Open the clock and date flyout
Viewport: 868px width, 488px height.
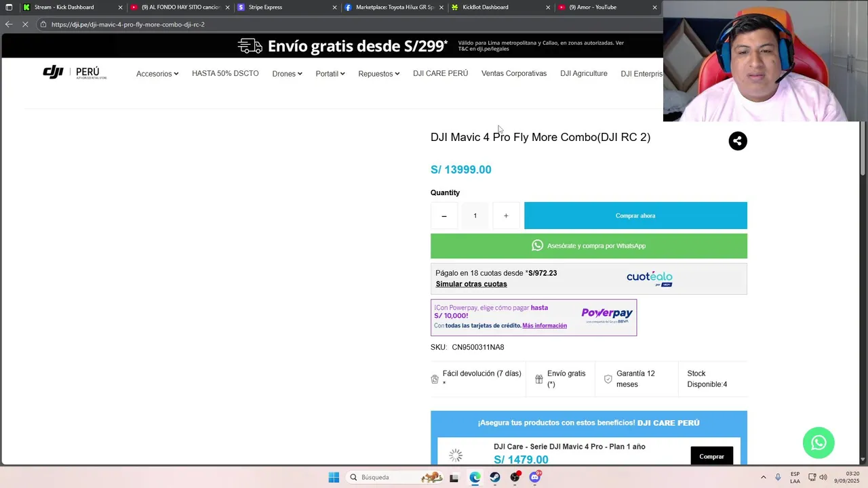[847, 477]
